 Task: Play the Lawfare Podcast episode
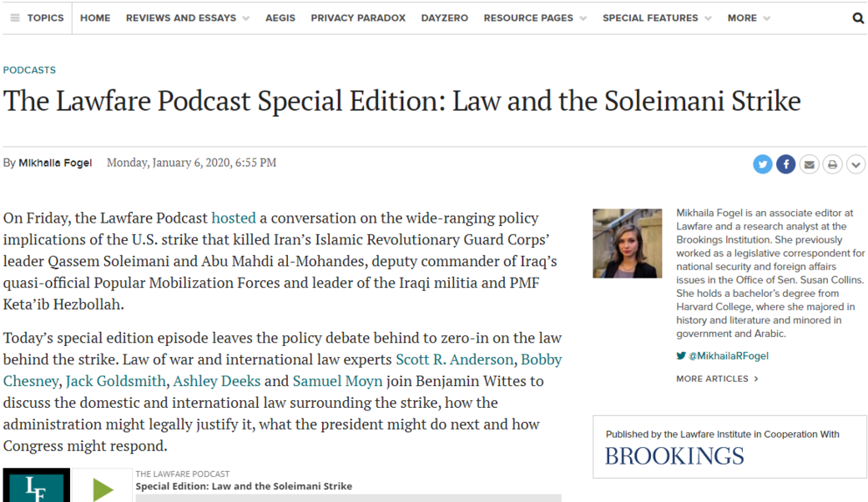tap(103, 488)
